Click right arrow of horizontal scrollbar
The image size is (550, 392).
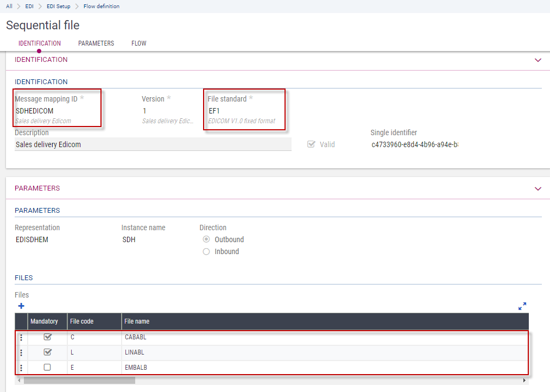pos(524,381)
